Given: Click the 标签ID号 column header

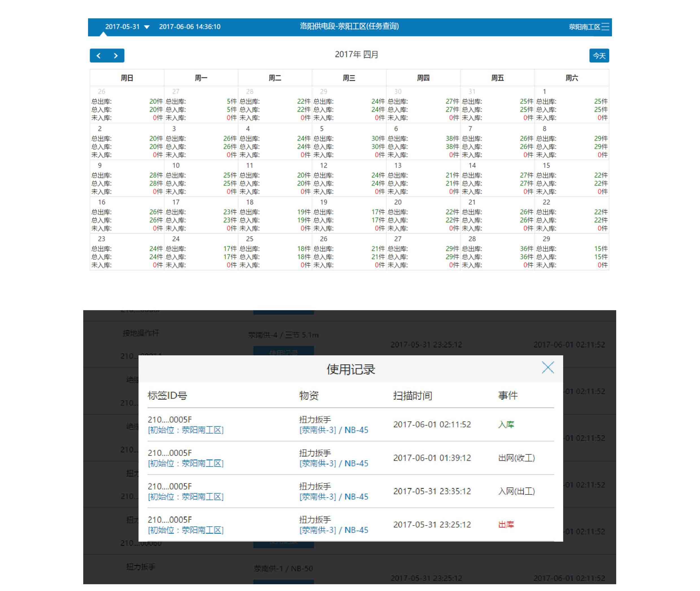Looking at the screenshot, I should pos(167,396).
